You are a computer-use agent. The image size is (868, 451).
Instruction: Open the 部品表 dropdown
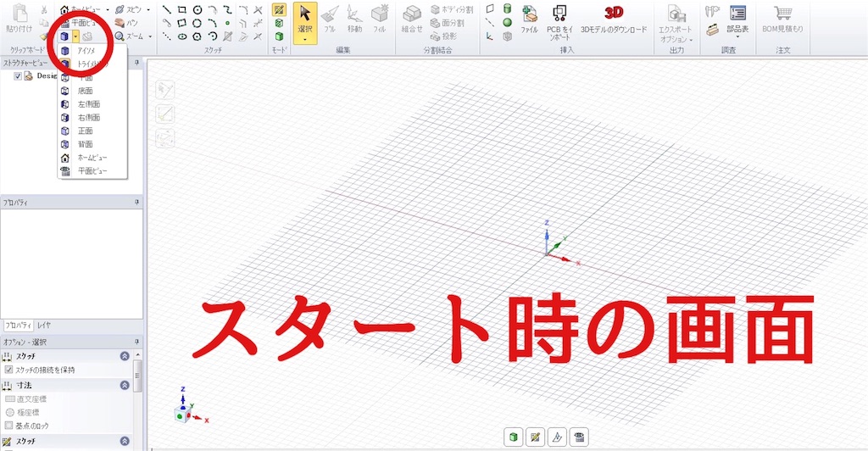(x=737, y=37)
